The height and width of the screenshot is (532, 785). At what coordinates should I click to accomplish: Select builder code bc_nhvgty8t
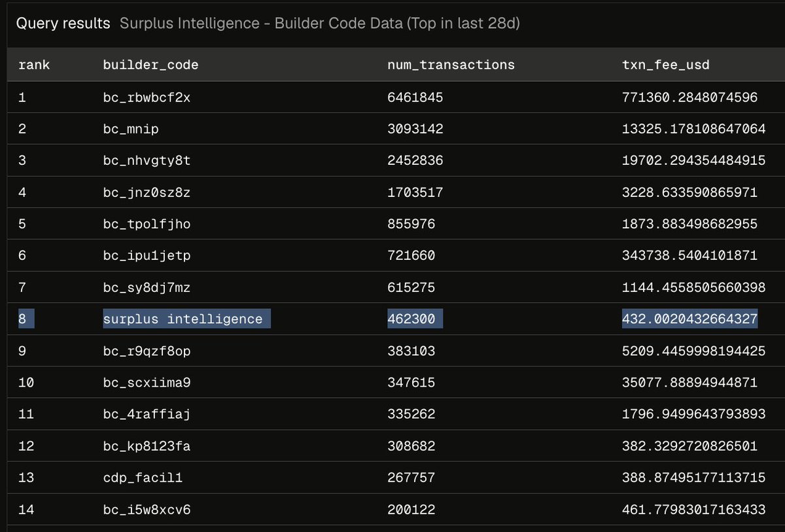[147, 160]
